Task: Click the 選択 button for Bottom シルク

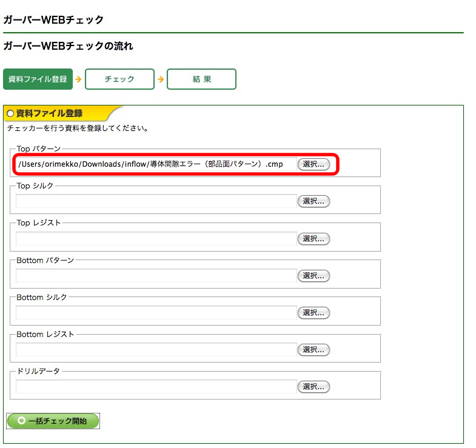Action: click(313, 313)
